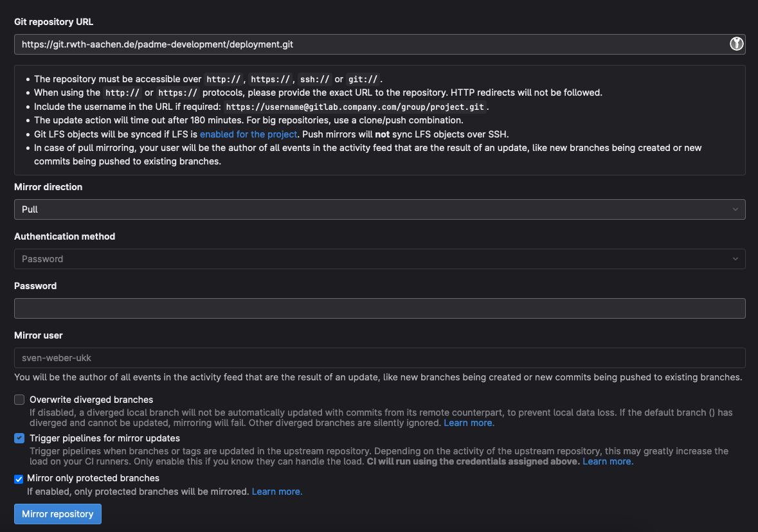This screenshot has width=758, height=532.
Task: Click the Authentication method chevron arrow
Action: 735,259
